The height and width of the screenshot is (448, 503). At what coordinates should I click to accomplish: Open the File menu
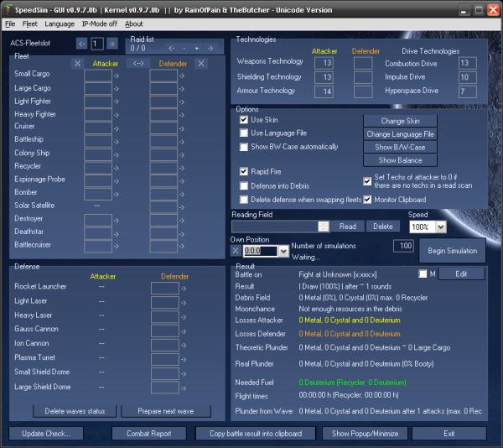(10, 23)
